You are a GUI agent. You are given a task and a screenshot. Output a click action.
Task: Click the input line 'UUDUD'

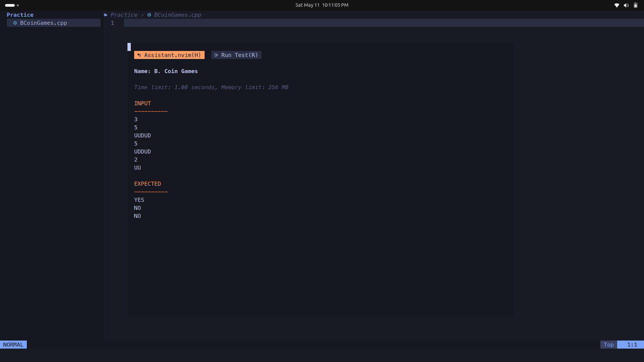pyautogui.click(x=143, y=135)
